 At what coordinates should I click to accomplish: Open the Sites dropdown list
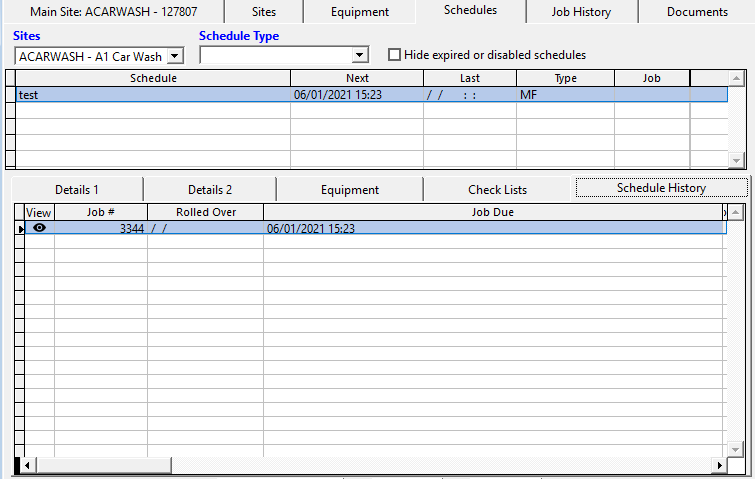point(175,56)
